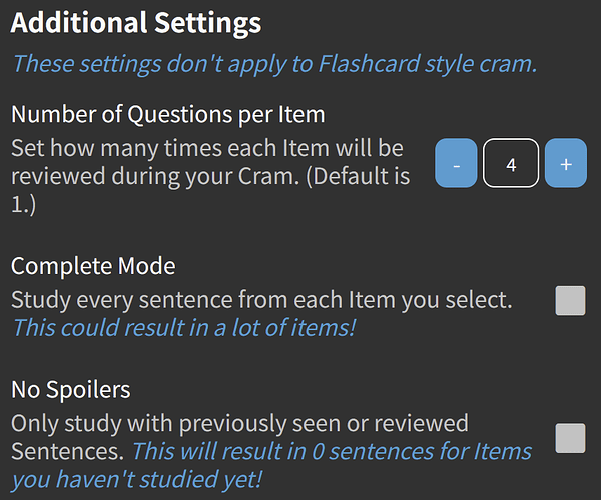Viewport: 601px width, 500px height.
Task: Click the 'you haven't studied yet!' line
Action: (x=137, y=479)
